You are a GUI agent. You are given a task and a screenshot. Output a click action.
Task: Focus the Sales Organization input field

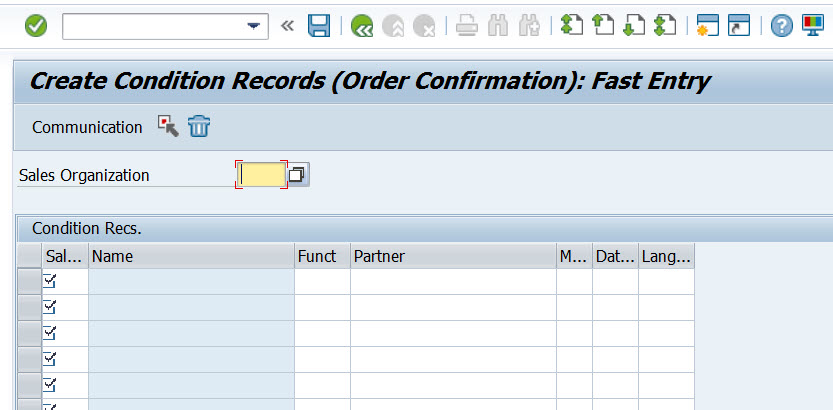point(261,175)
